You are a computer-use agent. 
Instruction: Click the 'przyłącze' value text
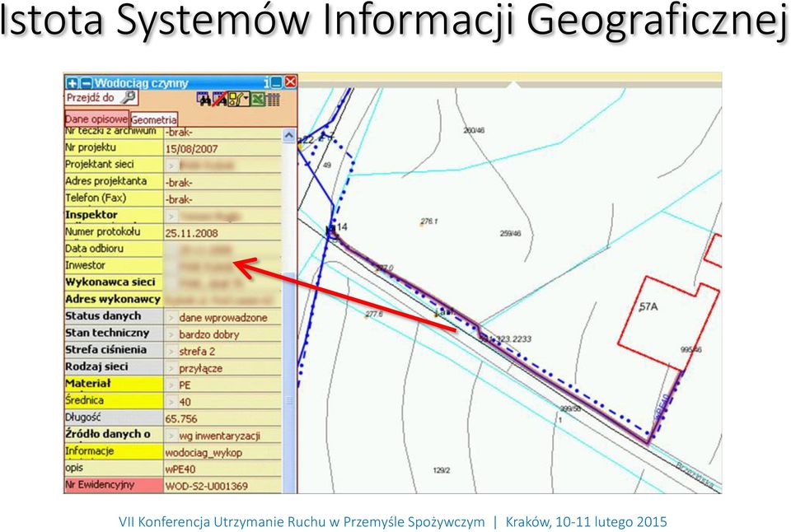pyautogui.click(x=201, y=368)
